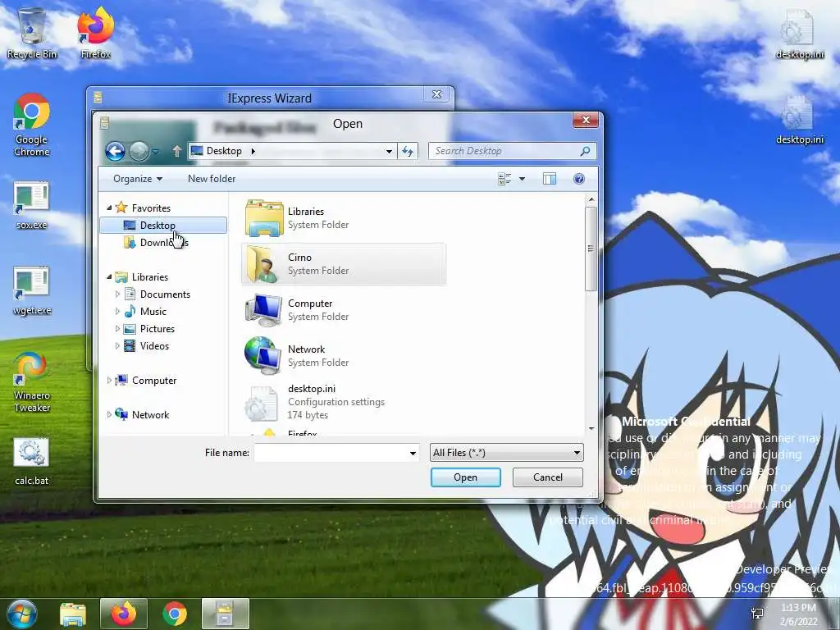Open the recent pages dropdown arrow
This screenshot has width=840, height=630.
click(155, 152)
